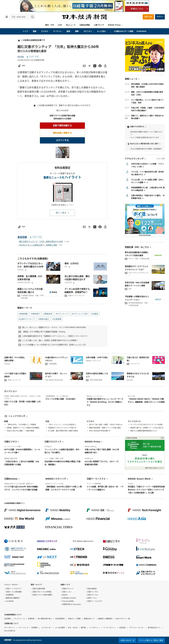This screenshot has height=644, width=169.
Task: Expand the 国際 navigation dropdown
Action: [78, 31]
